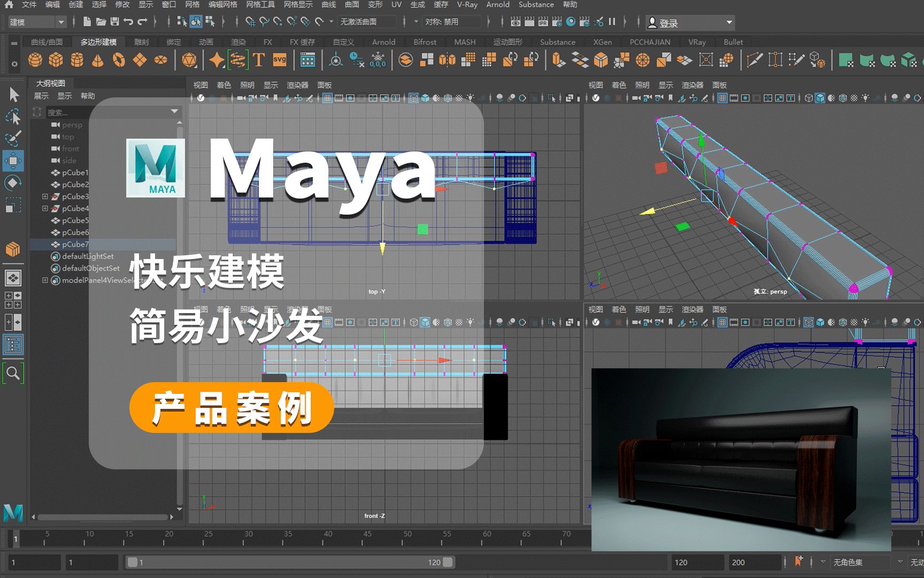Click the New Scene icon
Image resolution: width=924 pixels, height=578 pixels.
(87, 21)
